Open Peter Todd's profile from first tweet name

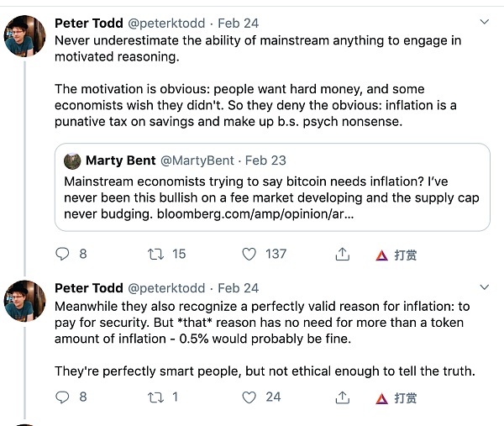(x=89, y=23)
